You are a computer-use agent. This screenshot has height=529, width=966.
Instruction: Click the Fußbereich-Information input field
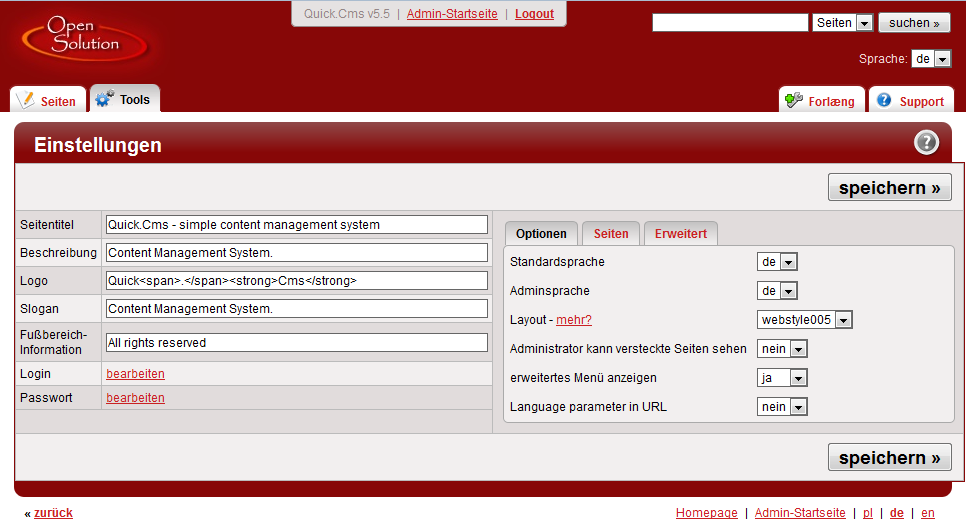(296, 342)
